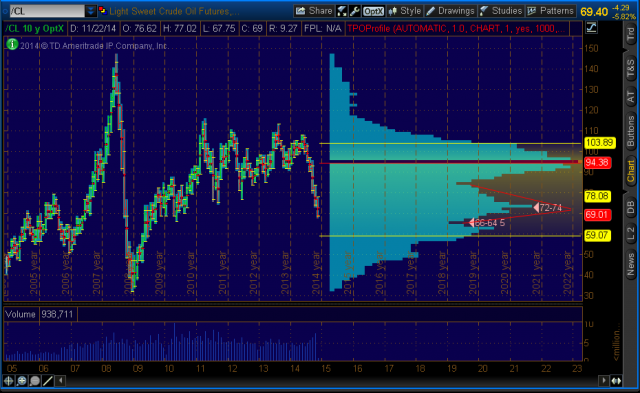Open the Studies menu
The height and width of the screenshot is (393, 640).
(501, 11)
